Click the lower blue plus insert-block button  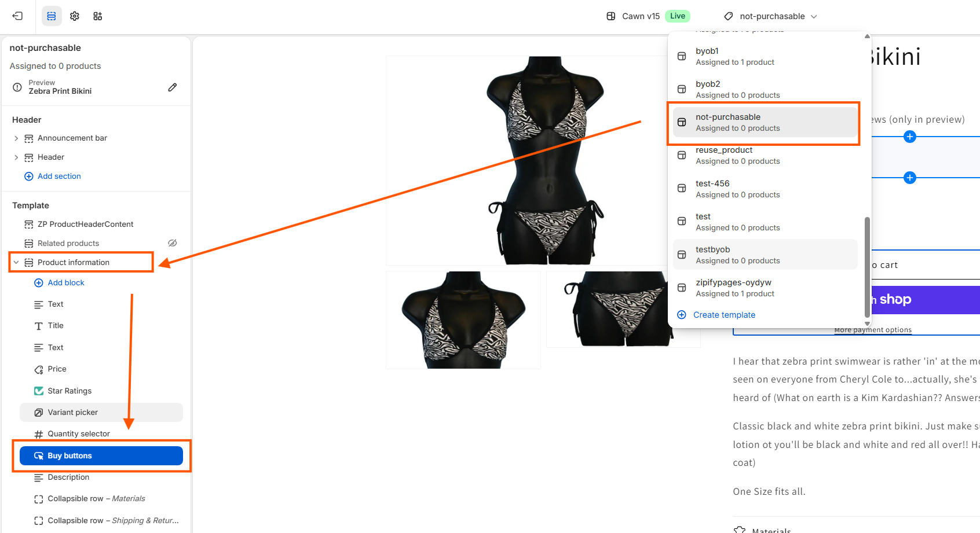click(910, 178)
